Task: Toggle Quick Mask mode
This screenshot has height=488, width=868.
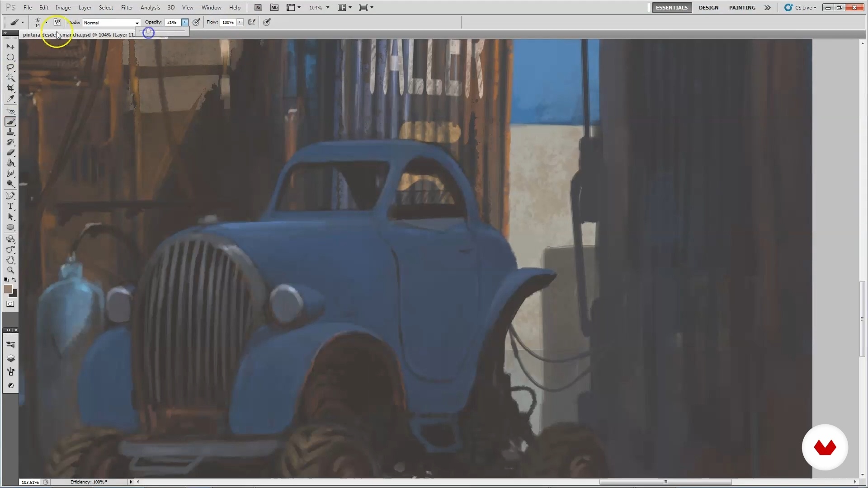Action: pos(10,304)
